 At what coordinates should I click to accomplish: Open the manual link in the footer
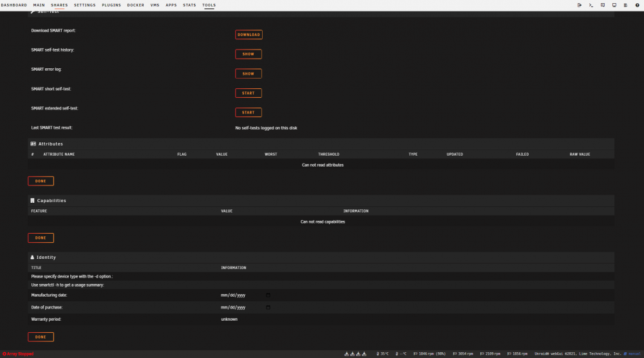coord(632,354)
